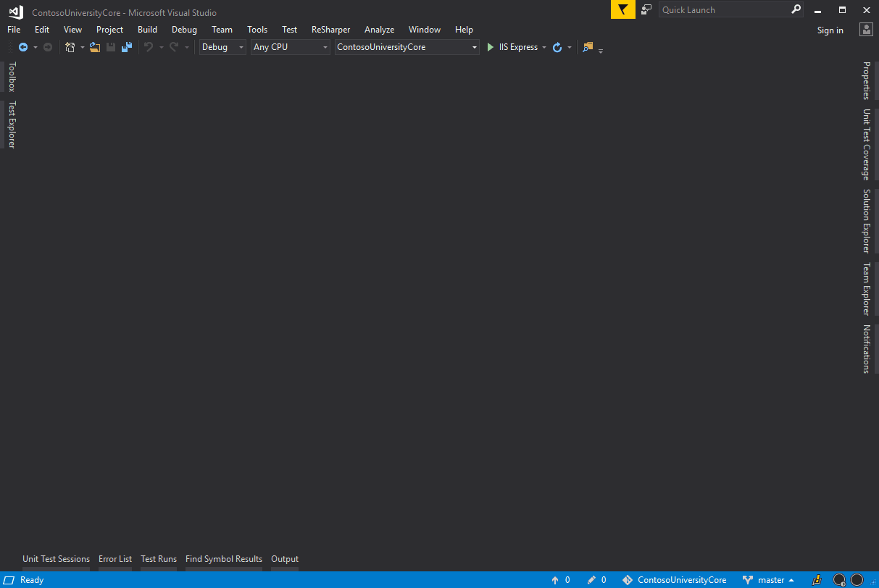
Task: Open the ReSharper menu
Action: click(330, 30)
